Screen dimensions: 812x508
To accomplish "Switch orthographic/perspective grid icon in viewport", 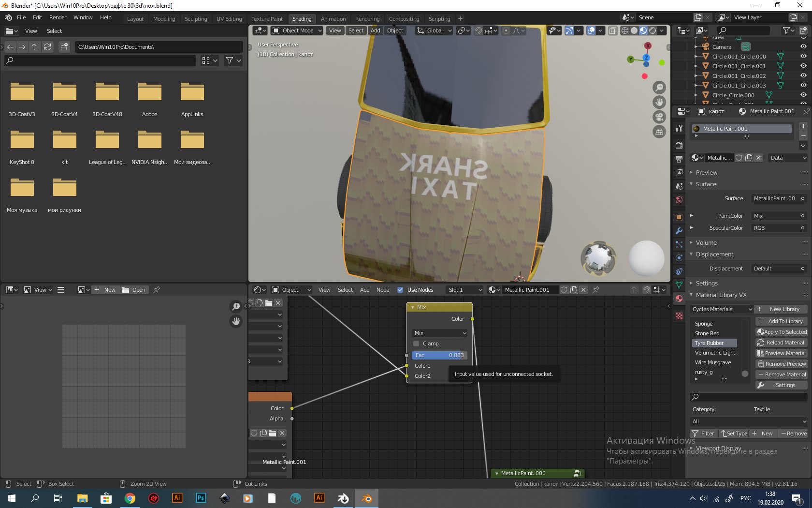I will coord(659,132).
